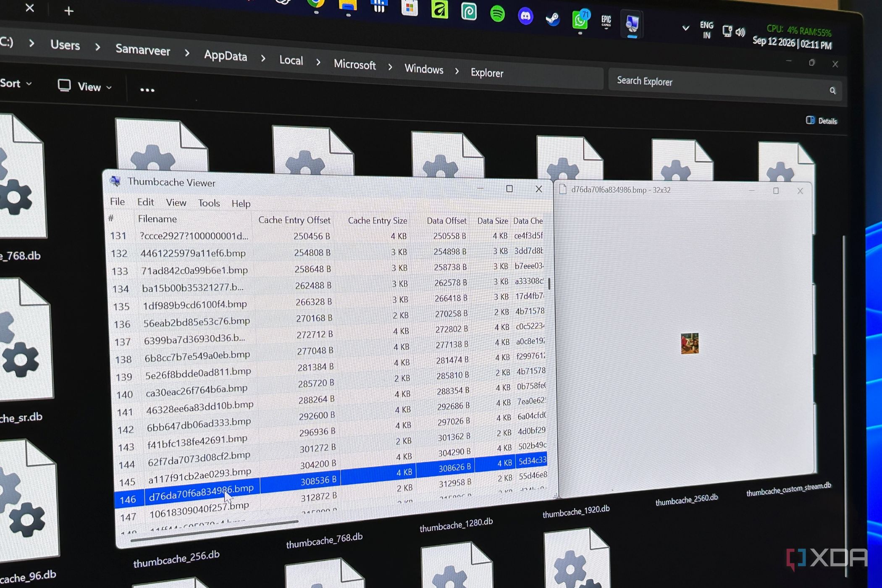Screen dimensions: 882x588
Task: Sort by Filename column header
Action: tap(157, 219)
